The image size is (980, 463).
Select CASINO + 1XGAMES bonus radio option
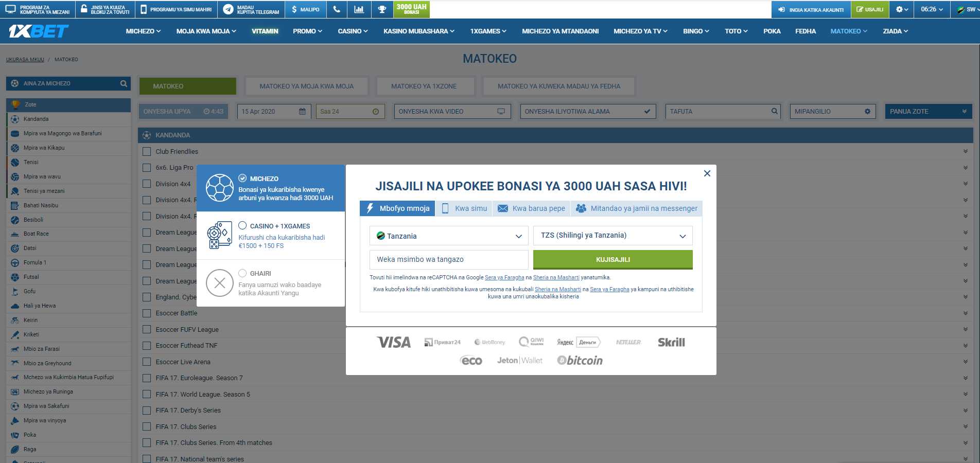(x=242, y=225)
